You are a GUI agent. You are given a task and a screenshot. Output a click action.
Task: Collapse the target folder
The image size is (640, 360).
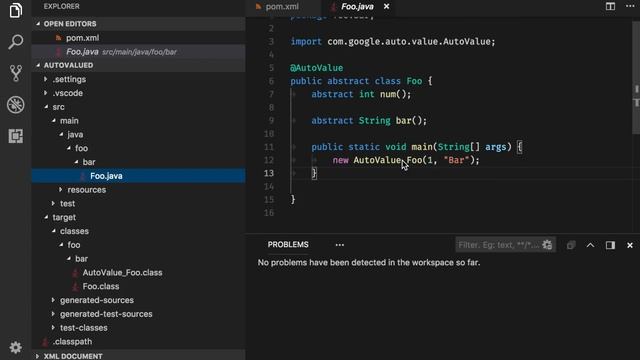click(x=139, y=217)
